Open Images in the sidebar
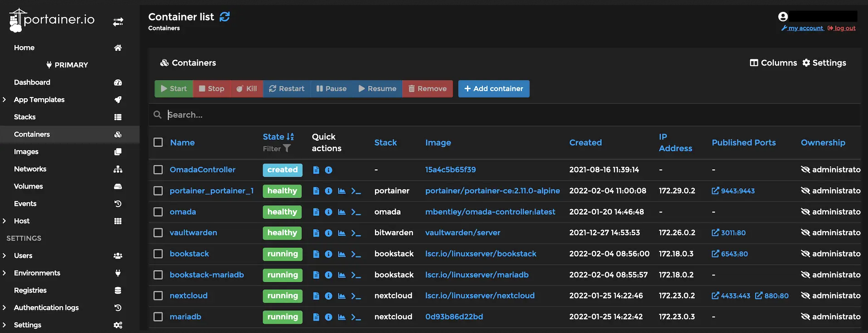Screen dimensions: 868x333 point(26,152)
